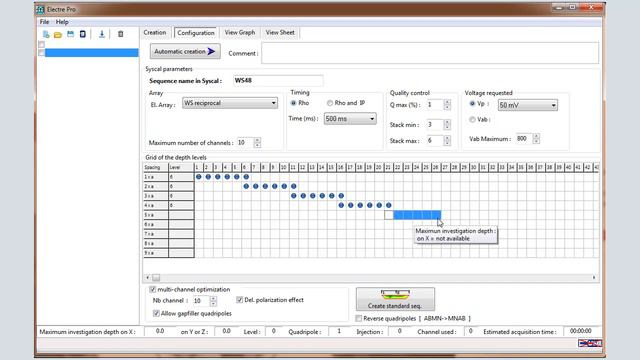This screenshot has width=640, height=360.
Task: Choose the Vab voltage requested option
Action: 472,120
